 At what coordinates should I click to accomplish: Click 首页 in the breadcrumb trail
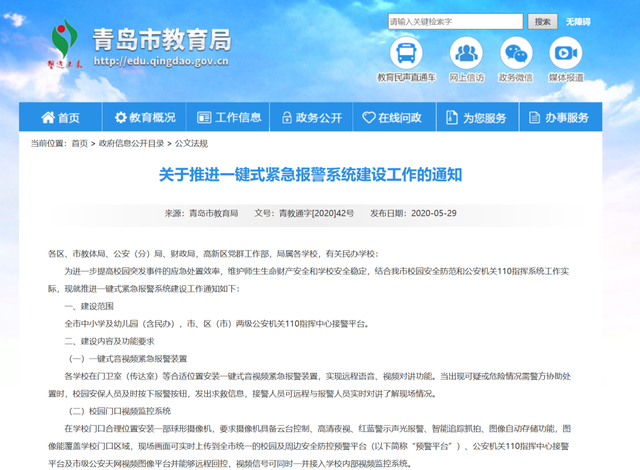coord(79,144)
